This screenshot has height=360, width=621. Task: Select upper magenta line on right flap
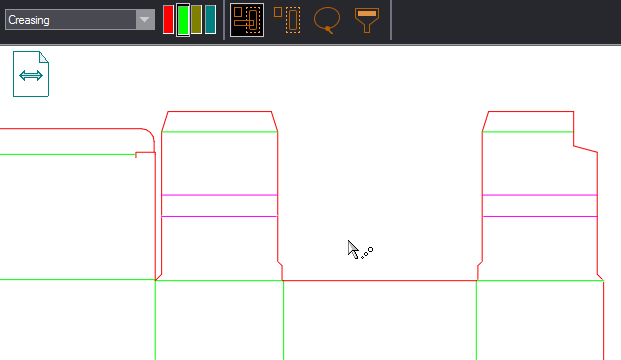pyautogui.click(x=540, y=195)
